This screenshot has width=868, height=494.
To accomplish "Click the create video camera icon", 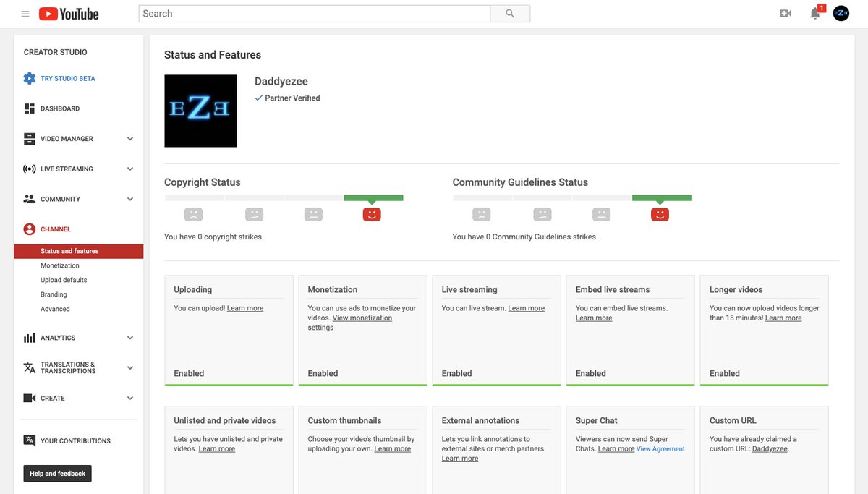I will 786,14.
